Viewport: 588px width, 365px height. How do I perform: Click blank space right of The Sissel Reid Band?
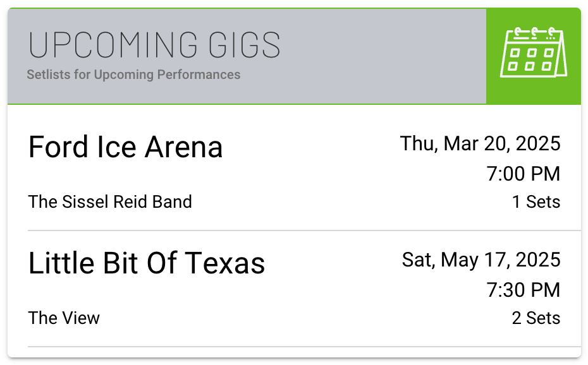[x=348, y=202]
